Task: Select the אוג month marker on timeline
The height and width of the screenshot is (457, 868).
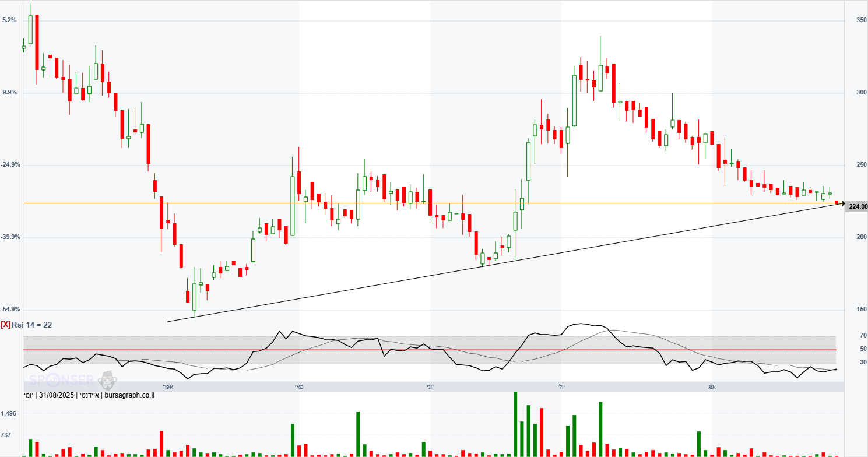Action: [712, 386]
